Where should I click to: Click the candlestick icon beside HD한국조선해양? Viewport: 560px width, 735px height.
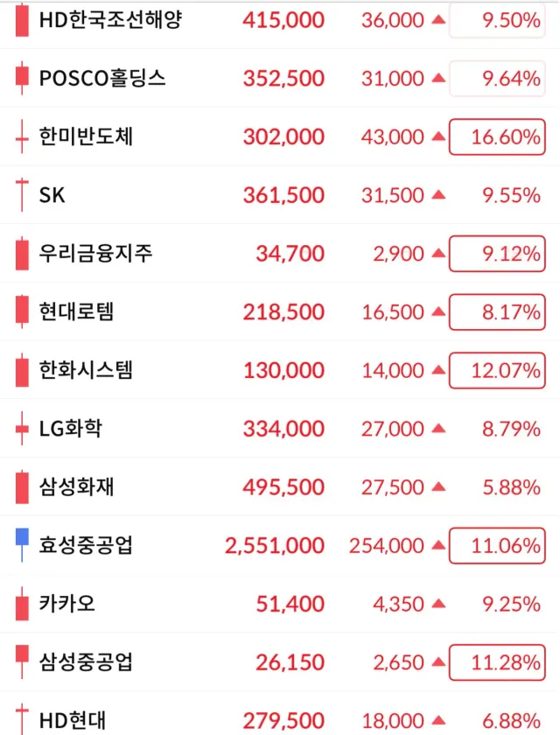coord(22,20)
